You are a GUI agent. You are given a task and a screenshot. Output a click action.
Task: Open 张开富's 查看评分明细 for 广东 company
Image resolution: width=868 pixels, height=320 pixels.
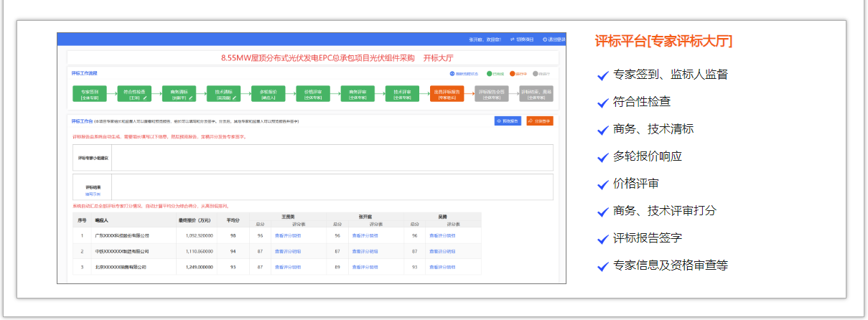point(365,235)
